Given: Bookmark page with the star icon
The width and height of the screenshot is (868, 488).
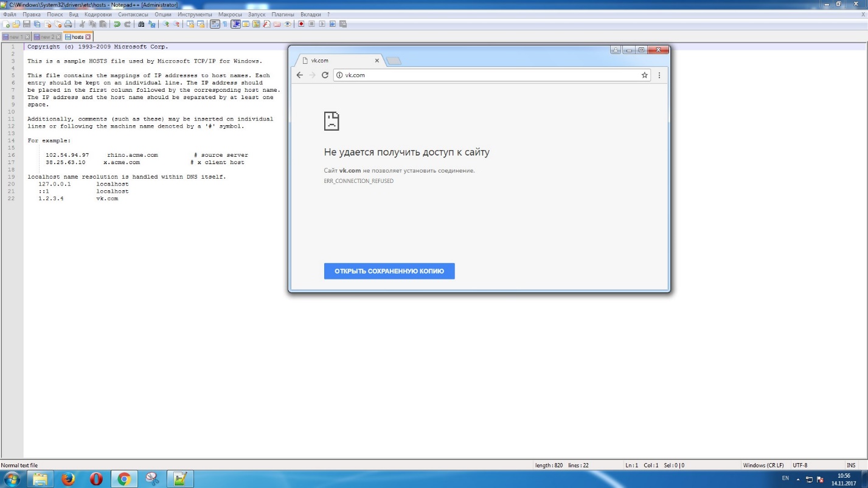Looking at the screenshot, I should point(644,75).
